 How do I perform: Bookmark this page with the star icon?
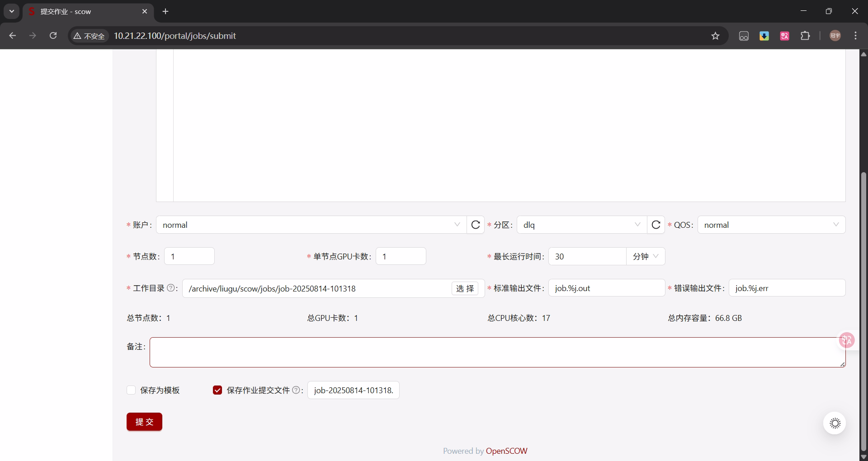[715, 36]
